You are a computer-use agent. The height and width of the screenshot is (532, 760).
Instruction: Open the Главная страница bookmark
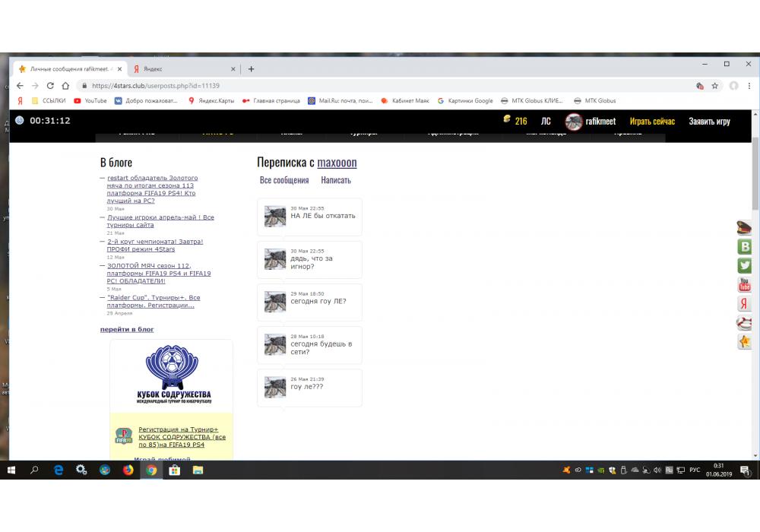[271, 101]
